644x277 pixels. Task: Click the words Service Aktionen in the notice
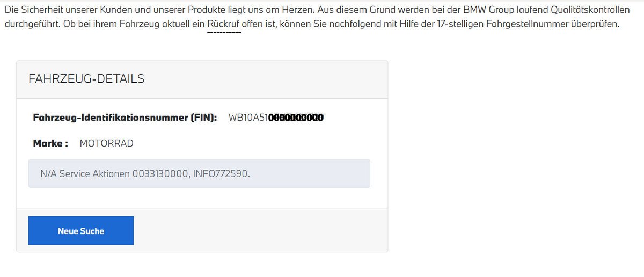click(x=94, y=174)
